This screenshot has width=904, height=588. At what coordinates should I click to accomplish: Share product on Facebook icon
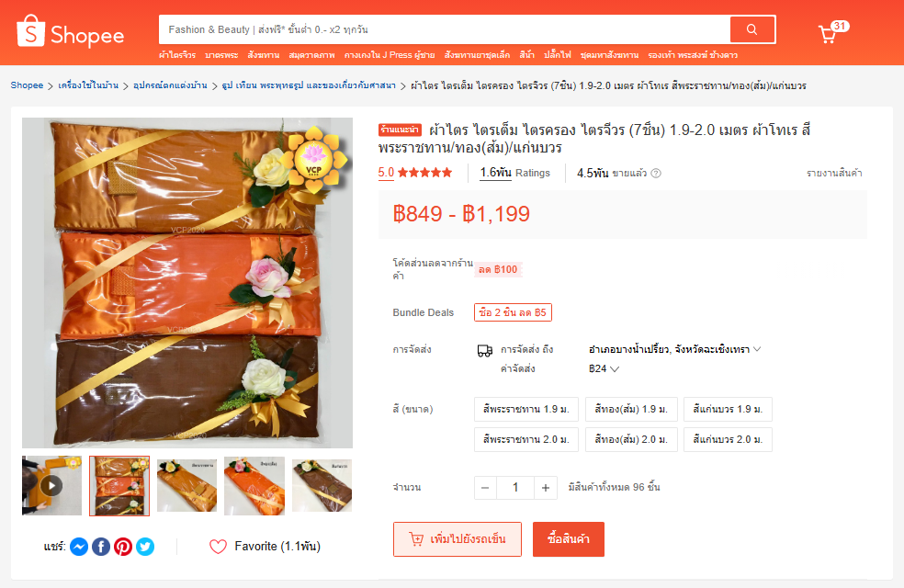pos(101,547)
